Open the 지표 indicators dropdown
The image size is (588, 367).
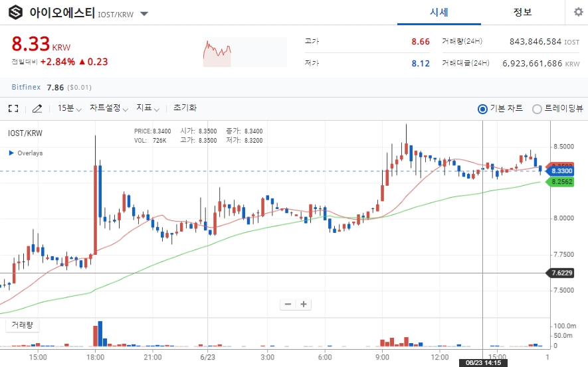coord(147,108)
